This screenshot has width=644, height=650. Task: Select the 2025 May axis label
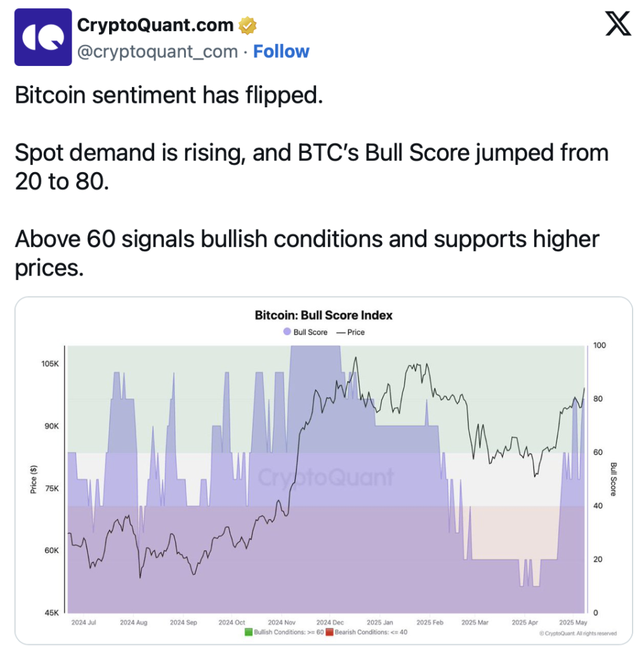(x=573, y=622)
